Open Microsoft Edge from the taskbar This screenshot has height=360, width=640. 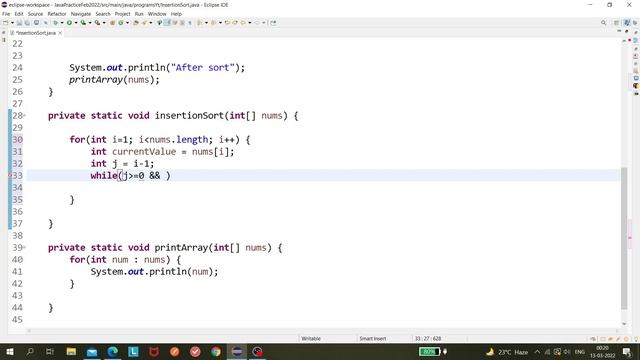click(113, 351)
